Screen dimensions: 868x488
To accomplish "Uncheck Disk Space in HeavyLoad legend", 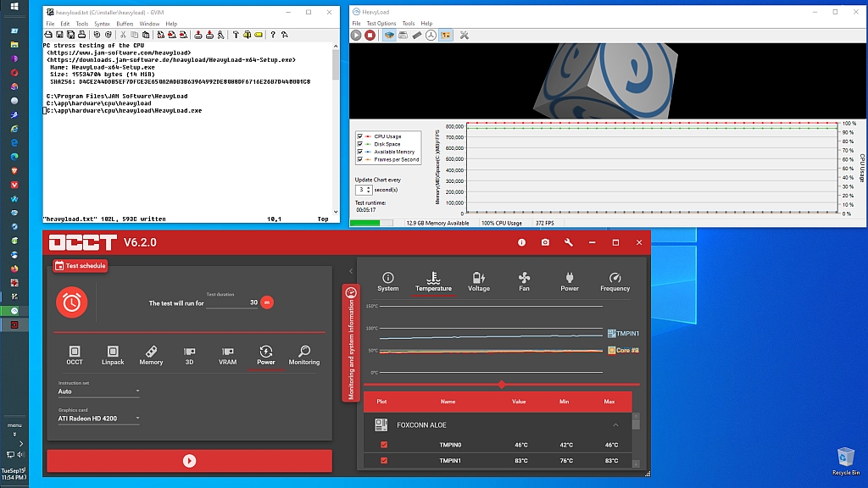I will click(359, 144).
